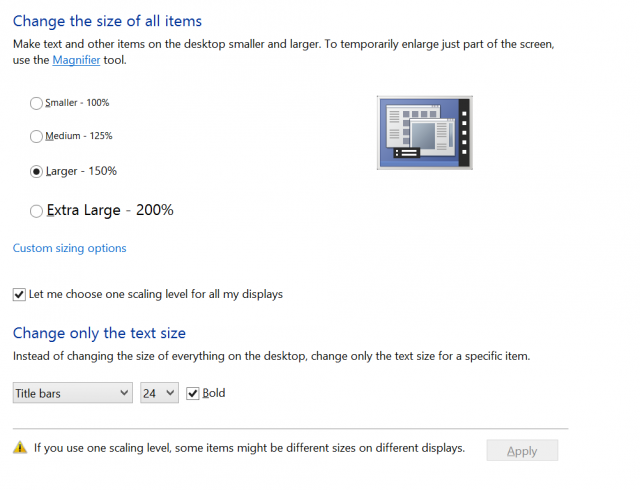Click the 'Let me choose one scaling level' label
640x490 pixels.
coord(156,294)
